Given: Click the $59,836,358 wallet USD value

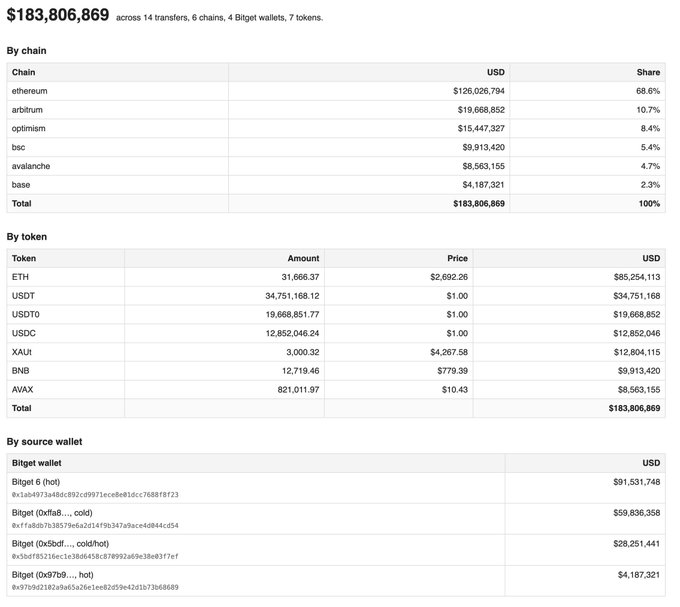Looking at the screenshot, I should coord(637,513).
